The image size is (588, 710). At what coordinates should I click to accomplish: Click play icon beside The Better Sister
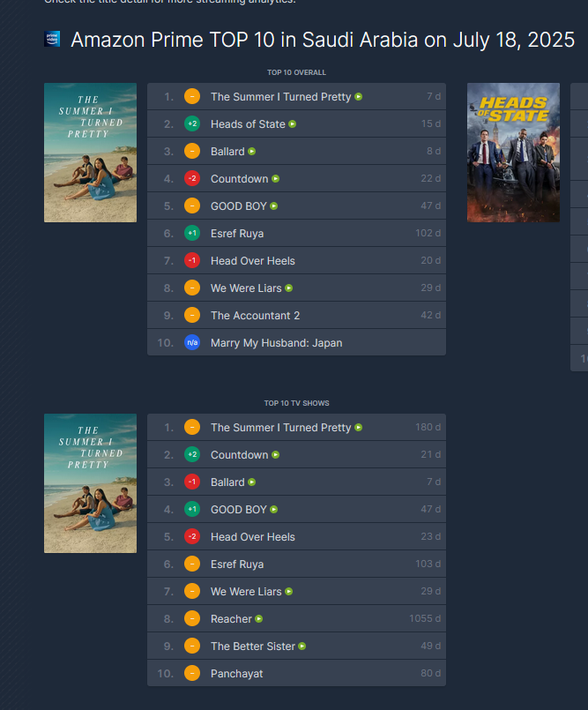coord(302,646)
